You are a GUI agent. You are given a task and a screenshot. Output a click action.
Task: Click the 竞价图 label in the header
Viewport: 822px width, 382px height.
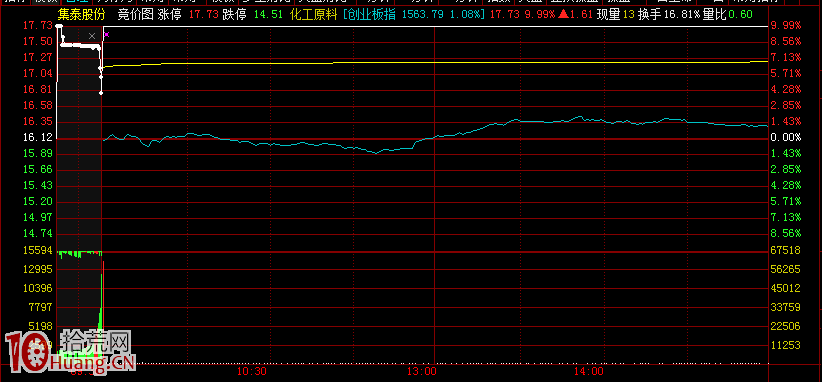click(x=135, y=14)
